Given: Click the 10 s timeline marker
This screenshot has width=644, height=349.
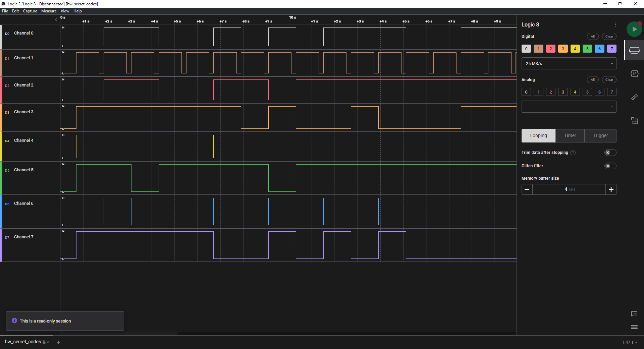Looking at the screenshot, I should 292,17.
